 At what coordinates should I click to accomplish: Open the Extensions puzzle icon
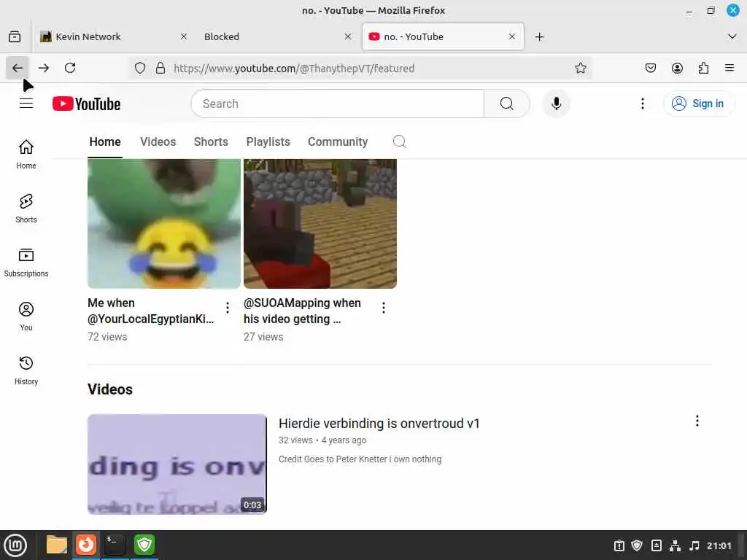[x=703, y=68]
